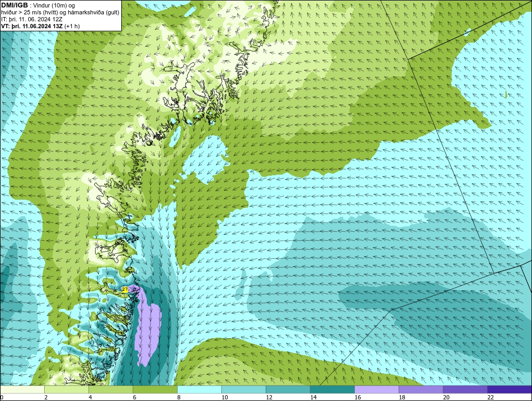532x401 pixels.
Task: Select the 14–16 m/s dark teal legend swatch
Action: pyautogui.click(x=332, y=389)
